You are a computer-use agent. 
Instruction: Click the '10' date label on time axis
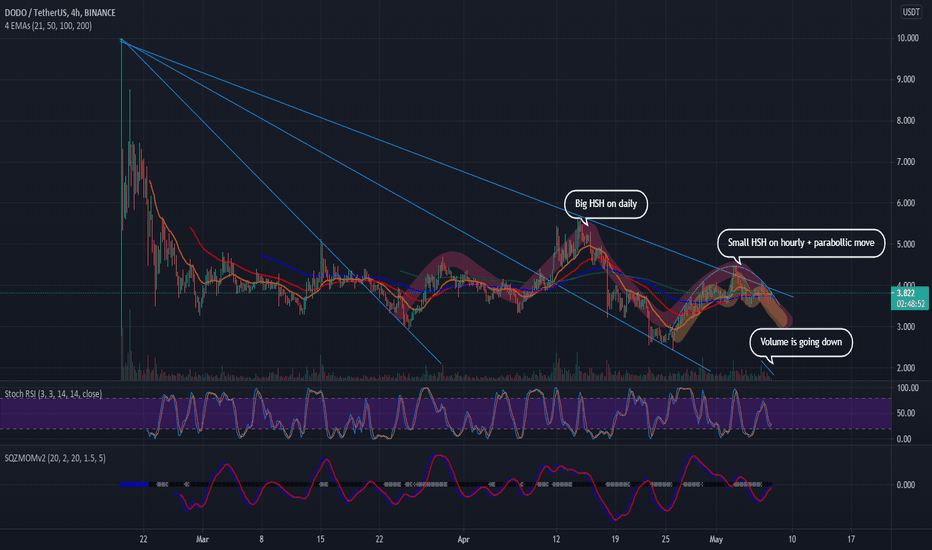click(792, 539)
